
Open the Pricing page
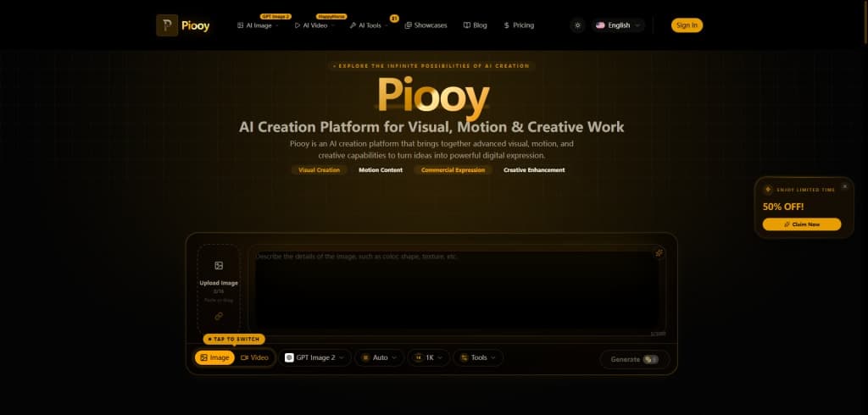coord(519,25)
